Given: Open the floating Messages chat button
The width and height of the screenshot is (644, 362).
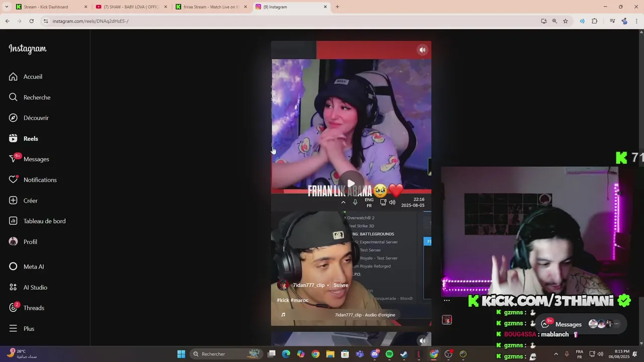Looking at the screenshot, I should [580, 324].
